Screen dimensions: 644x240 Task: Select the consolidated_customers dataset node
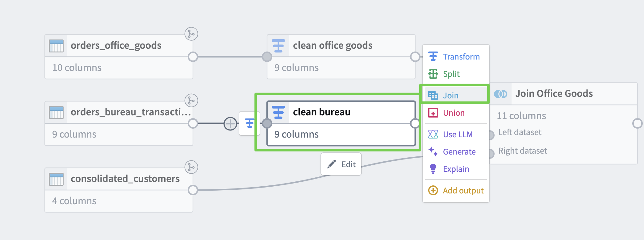coord(119,179)
